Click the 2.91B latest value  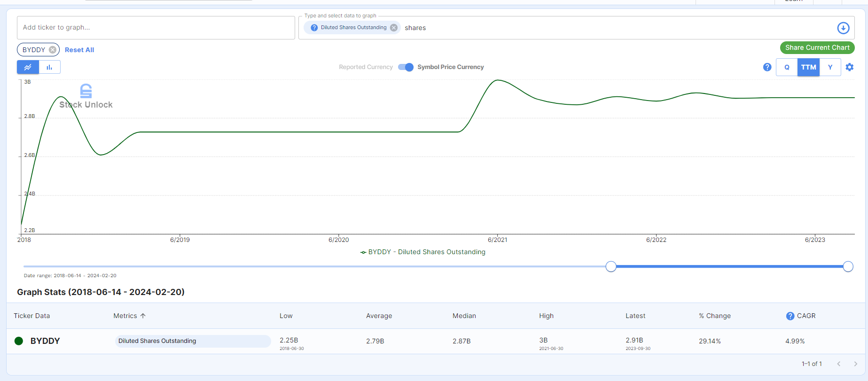[634, 340]
